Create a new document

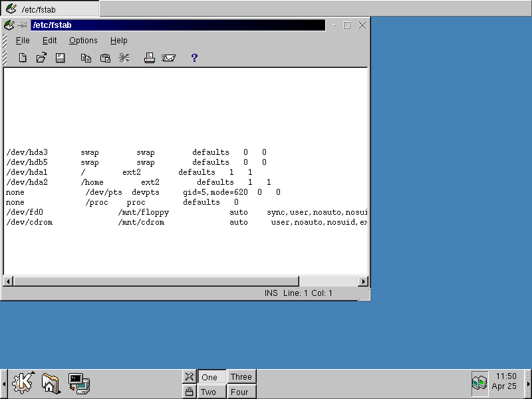click(x=22, y=58)
